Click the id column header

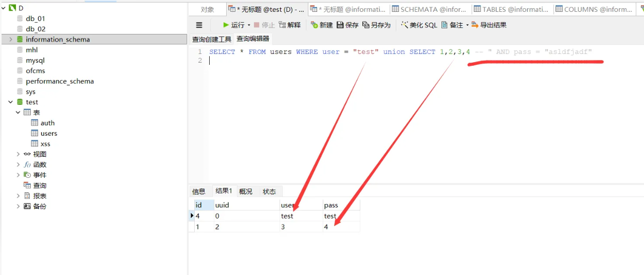pyautogui.click(x=204, y=205)
